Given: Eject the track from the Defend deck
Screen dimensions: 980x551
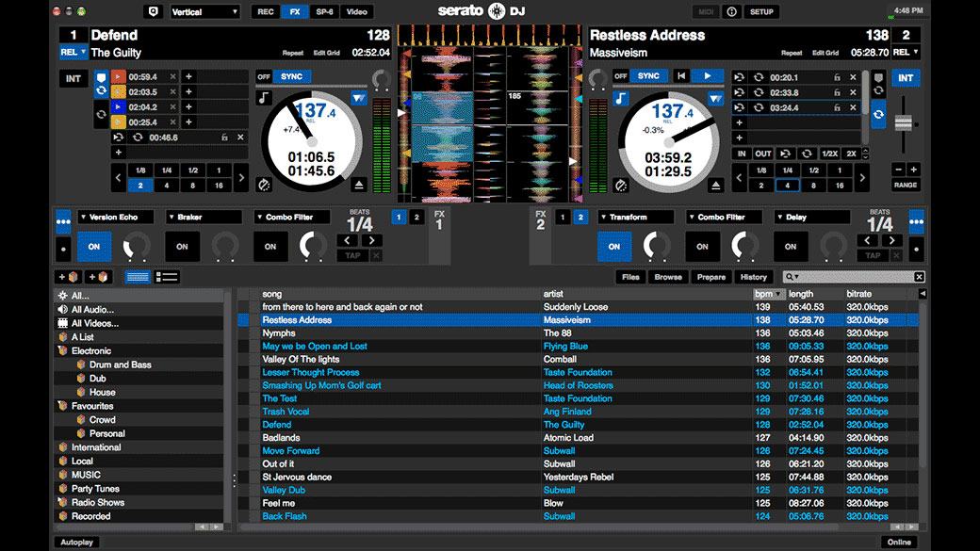Looking at the screenshot, I should point(359,185).
